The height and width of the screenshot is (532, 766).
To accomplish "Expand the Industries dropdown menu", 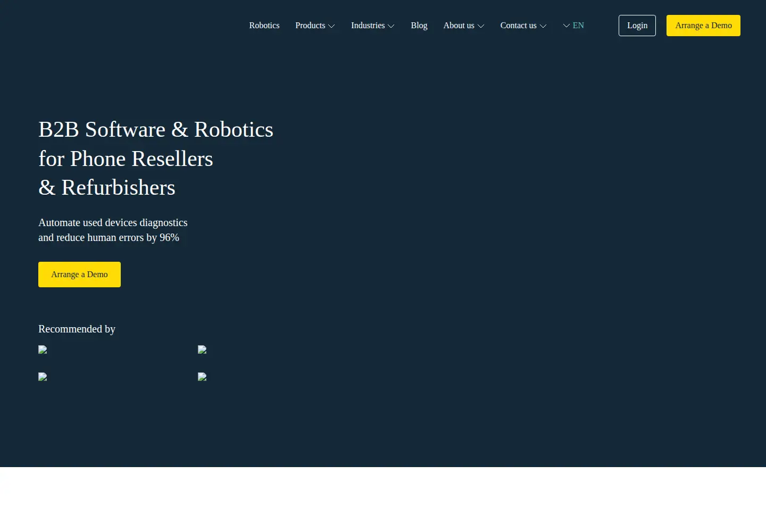I will [373, 26].
